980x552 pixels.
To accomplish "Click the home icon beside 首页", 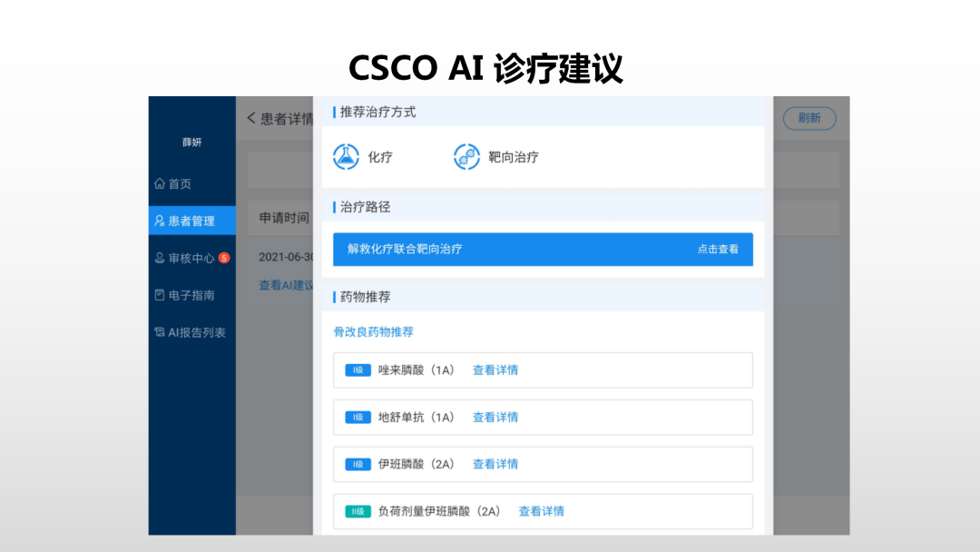I will (x=160, y=183).
